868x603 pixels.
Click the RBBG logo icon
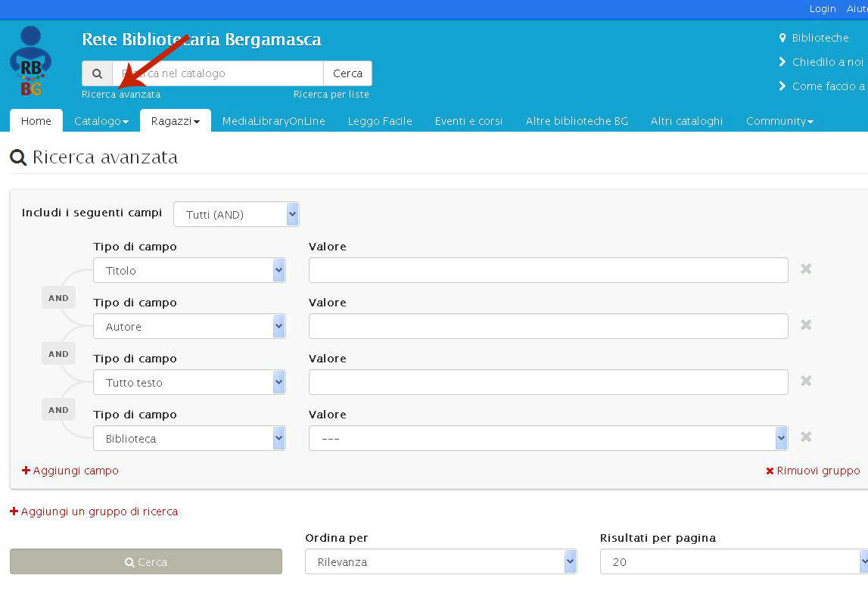pos(31,62)
